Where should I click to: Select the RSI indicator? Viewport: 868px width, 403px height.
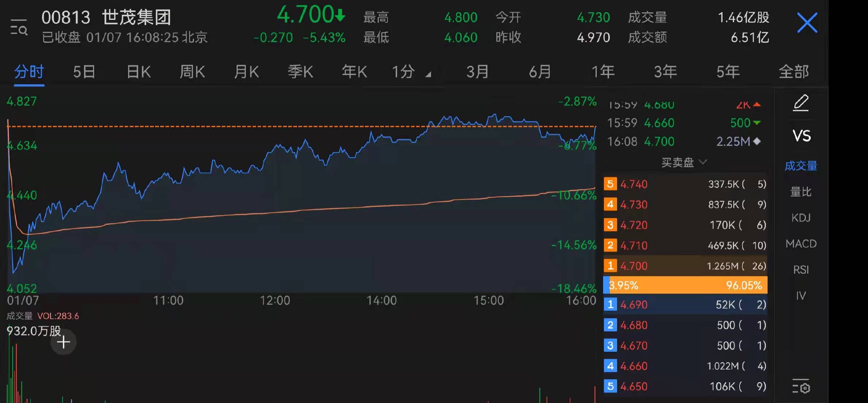(x=801, y=270)
